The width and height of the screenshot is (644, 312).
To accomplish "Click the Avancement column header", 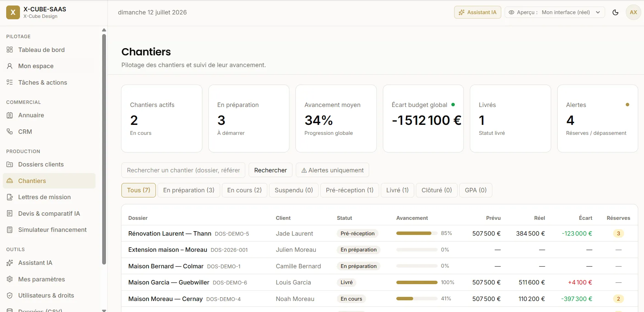I will (x=412, y=218).
